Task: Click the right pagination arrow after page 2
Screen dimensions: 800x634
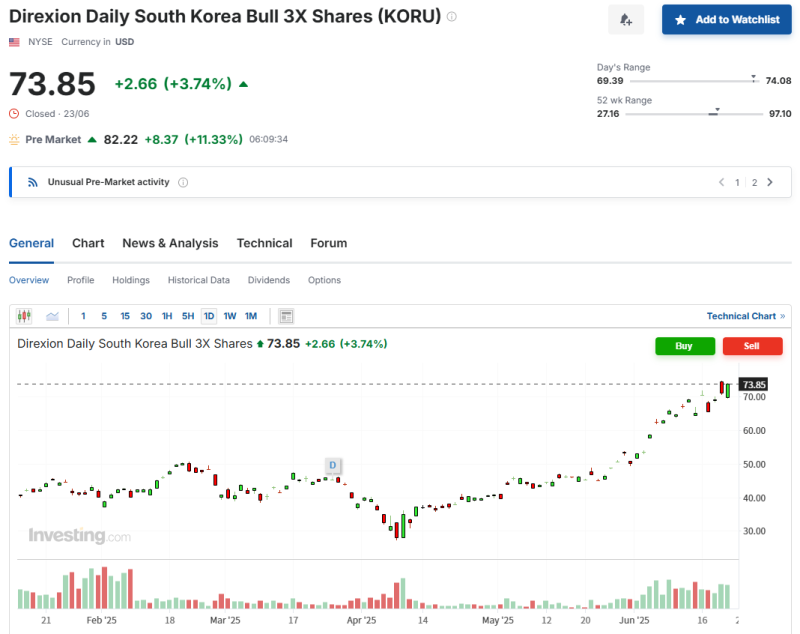Action: (x=770, y=182)
